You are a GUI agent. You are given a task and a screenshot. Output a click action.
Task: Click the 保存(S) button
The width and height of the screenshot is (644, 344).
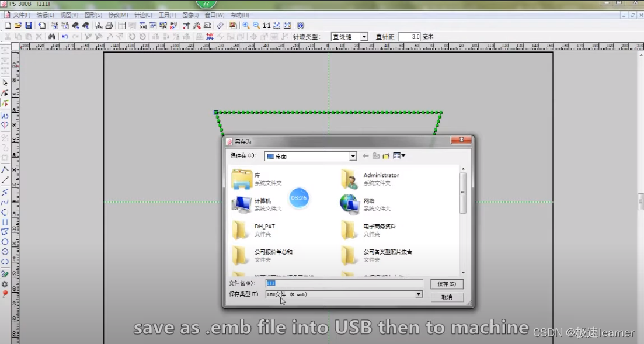(x=447, y=284)
